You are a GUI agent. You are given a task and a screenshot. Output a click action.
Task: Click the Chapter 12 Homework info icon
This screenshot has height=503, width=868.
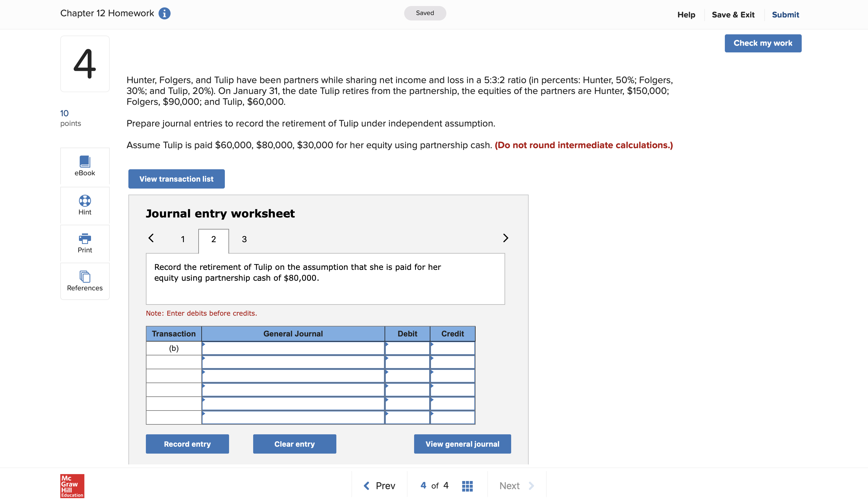click(x=165, y=13)
